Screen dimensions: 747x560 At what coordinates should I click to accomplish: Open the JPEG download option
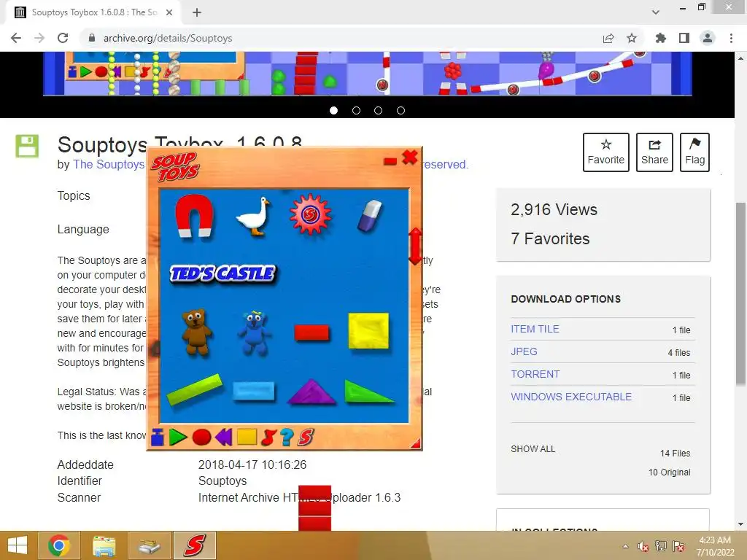click(524, 351)
